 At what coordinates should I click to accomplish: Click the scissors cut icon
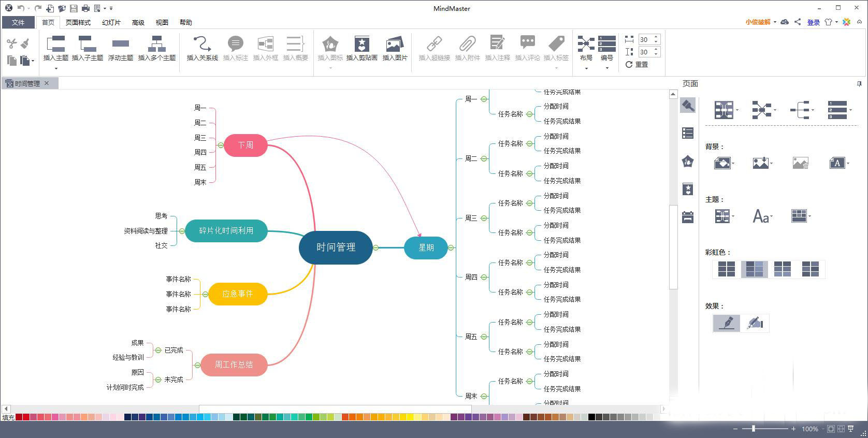(x=11, y=43)
